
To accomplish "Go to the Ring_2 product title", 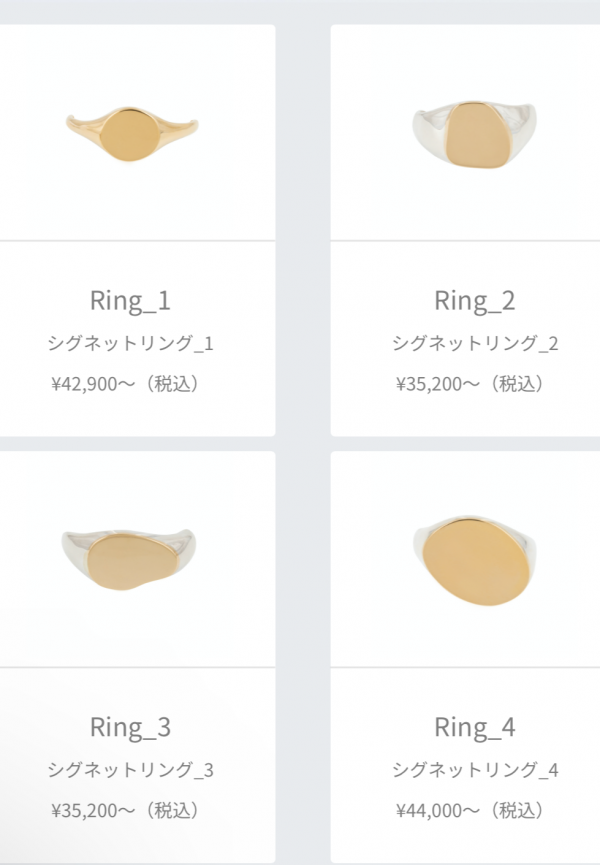I will coord(475,300).
